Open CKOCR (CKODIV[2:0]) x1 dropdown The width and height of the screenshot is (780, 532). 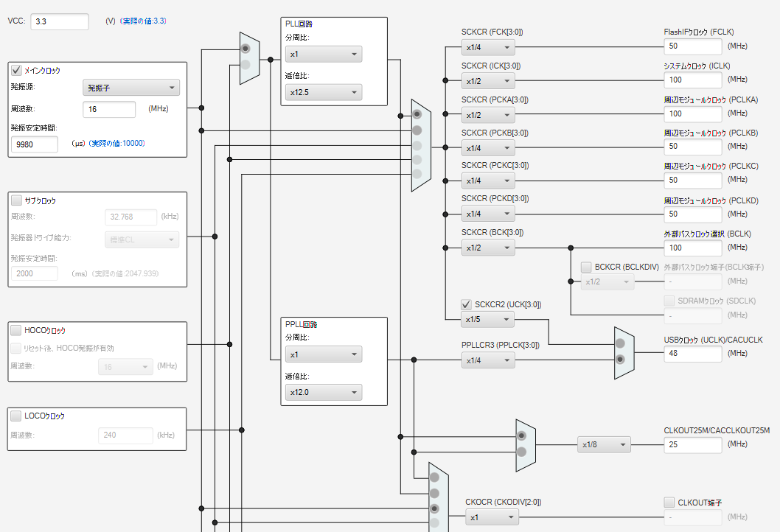click(492, 517)
